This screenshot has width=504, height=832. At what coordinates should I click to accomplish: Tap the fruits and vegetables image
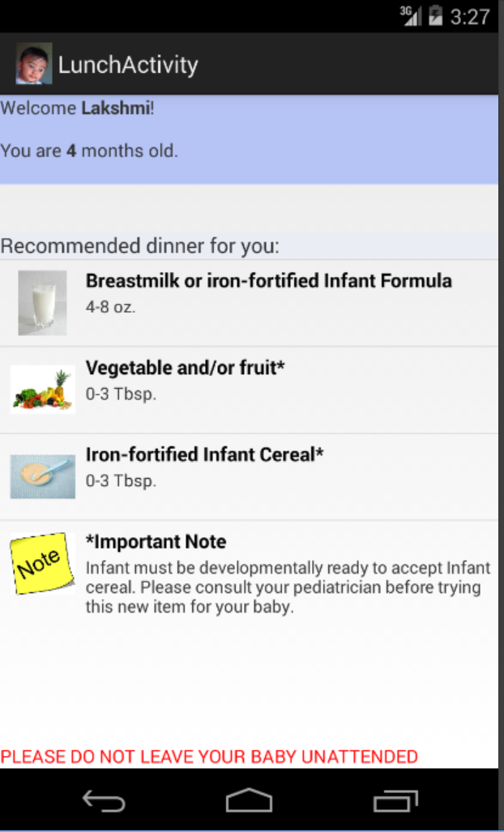tap(43, 390)
